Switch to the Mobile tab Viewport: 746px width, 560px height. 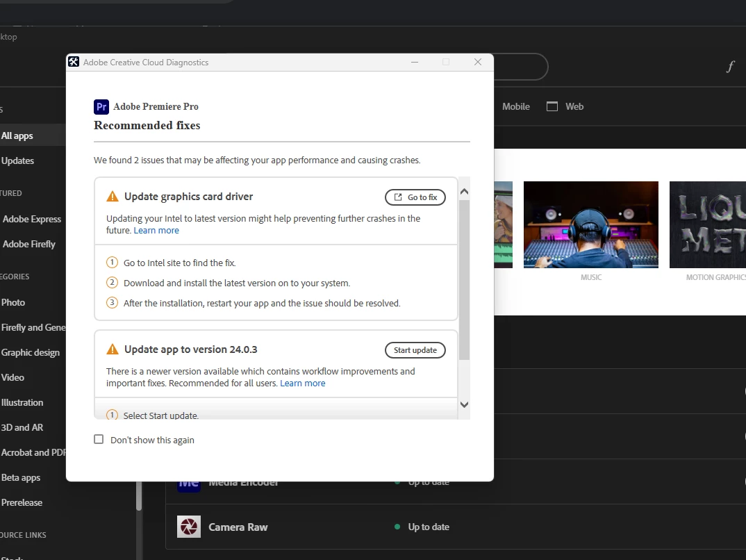click(515, 106)
